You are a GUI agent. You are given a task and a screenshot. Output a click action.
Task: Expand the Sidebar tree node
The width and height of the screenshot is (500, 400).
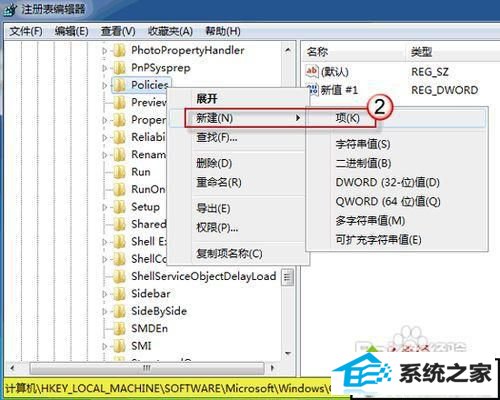(105, 294)
